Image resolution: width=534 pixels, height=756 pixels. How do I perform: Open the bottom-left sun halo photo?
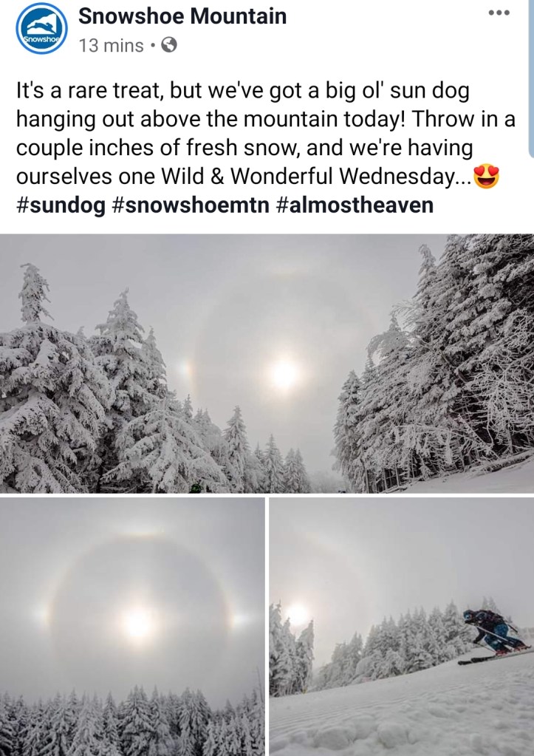pos(132,626)
